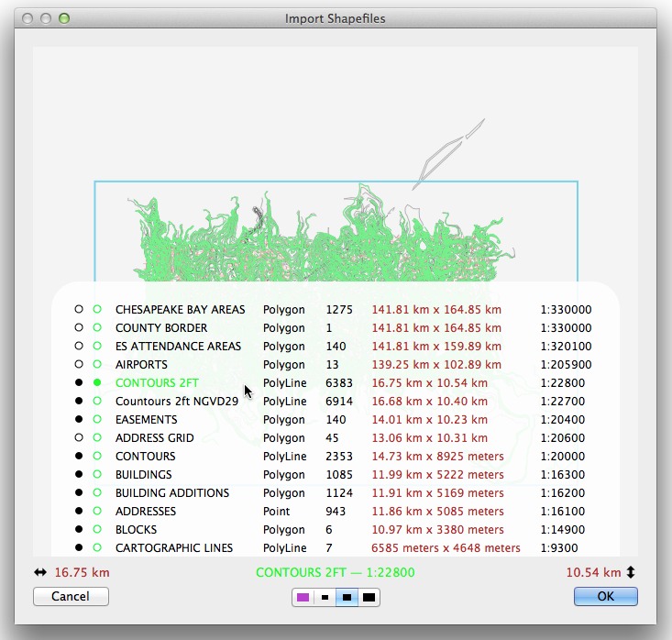Select the AIRPORTS layer name
Screen dimensions: 672x640
click(x=141, y=365)
